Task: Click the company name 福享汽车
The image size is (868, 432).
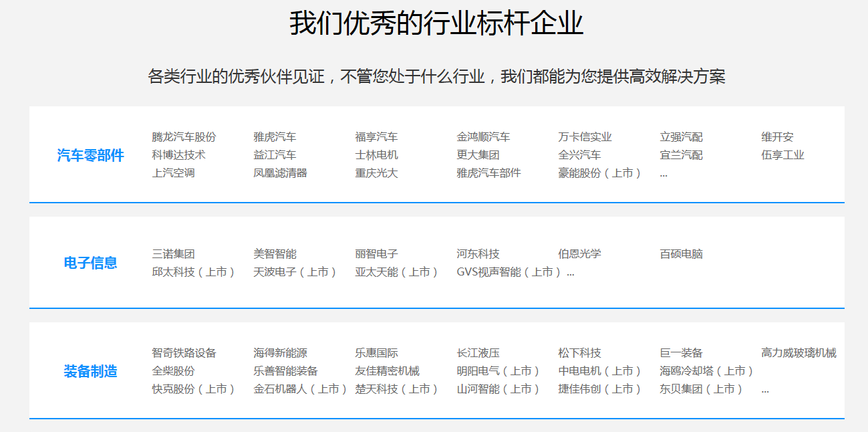Action: [377, 137]
